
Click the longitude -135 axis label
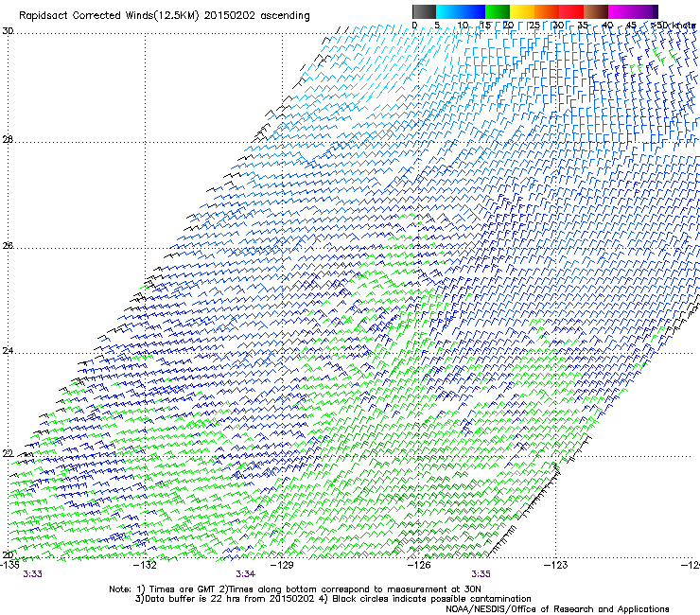pyautogui.click(x=9, y=565)
